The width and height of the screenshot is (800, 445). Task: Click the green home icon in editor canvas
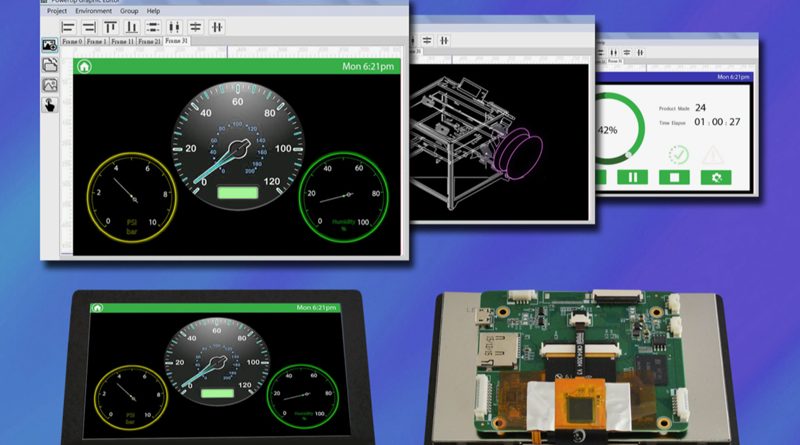85,67
